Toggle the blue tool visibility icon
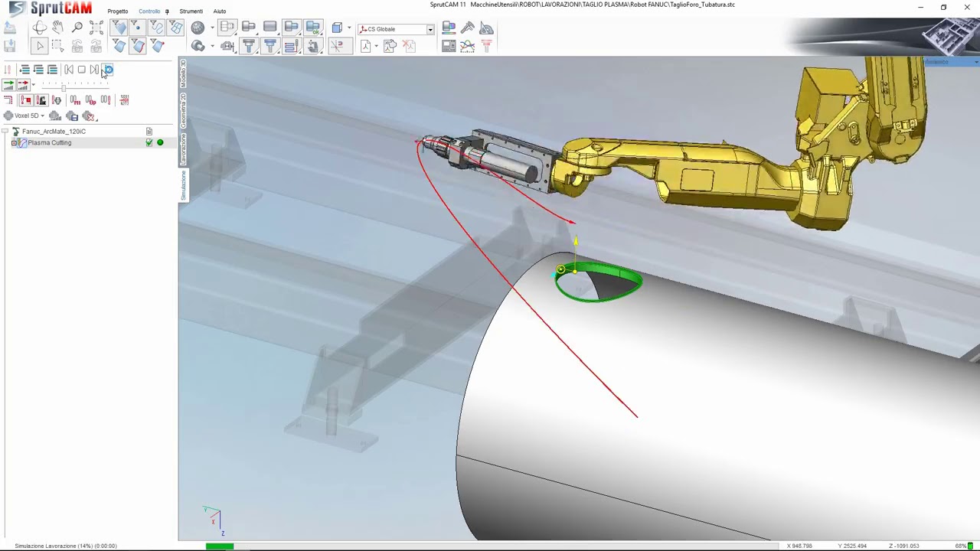Viewport: 980px width, 551px height. pos(269,45)
